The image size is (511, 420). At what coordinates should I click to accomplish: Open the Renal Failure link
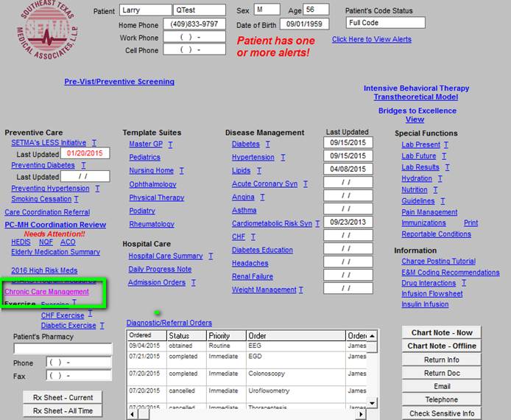click(253, 276)
